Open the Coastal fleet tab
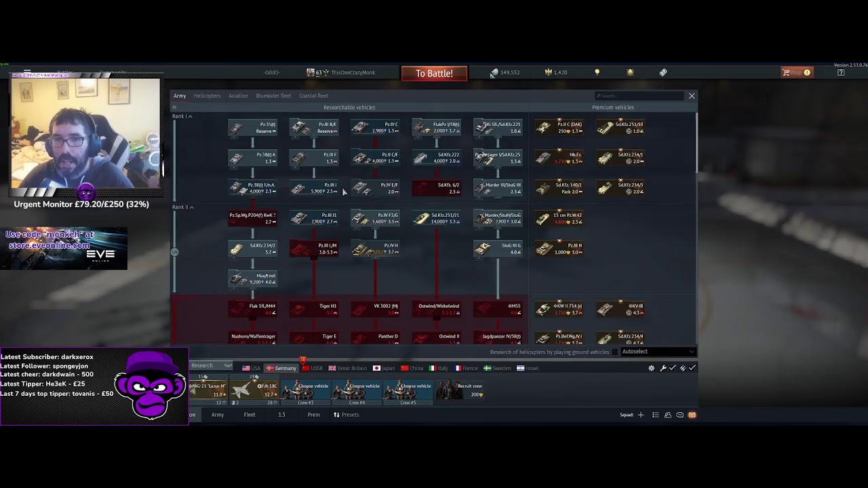The width and height of the screenshot is (868, 488). 313,96
